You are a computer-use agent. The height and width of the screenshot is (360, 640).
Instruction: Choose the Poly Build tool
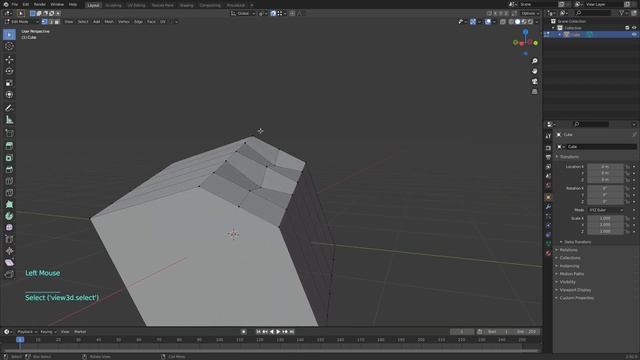point(9,204)
